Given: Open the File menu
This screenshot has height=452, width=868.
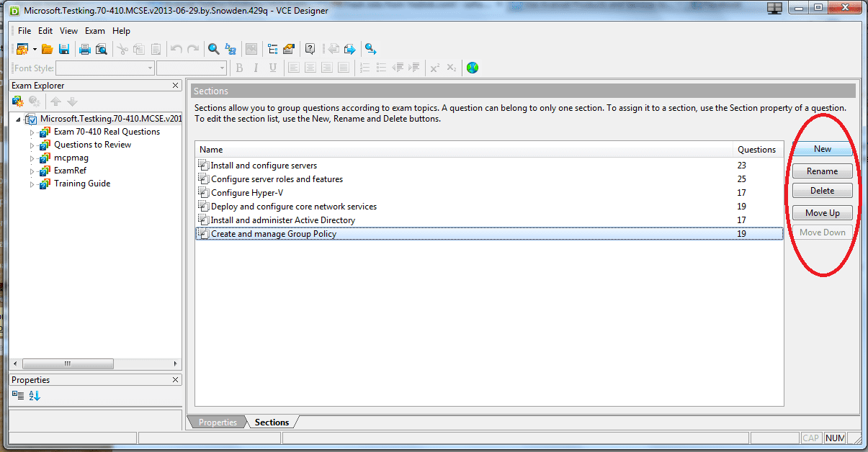Looking at the screenshot, I should point(24,31).
